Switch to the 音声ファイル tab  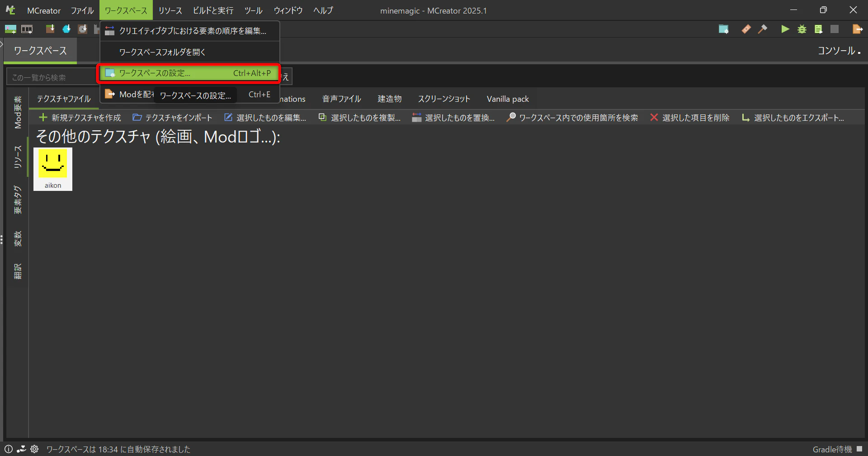point(341,99)
